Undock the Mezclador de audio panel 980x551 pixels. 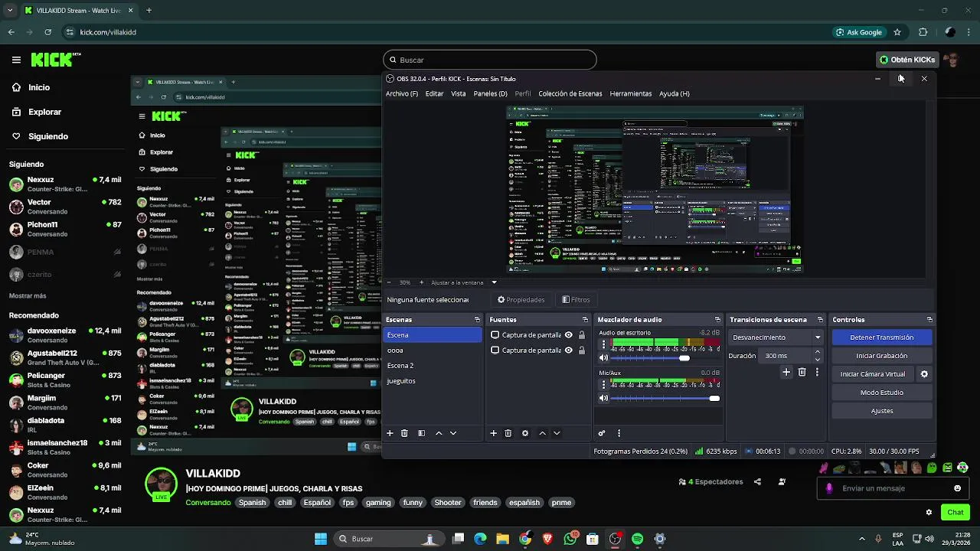pos(717,320)
